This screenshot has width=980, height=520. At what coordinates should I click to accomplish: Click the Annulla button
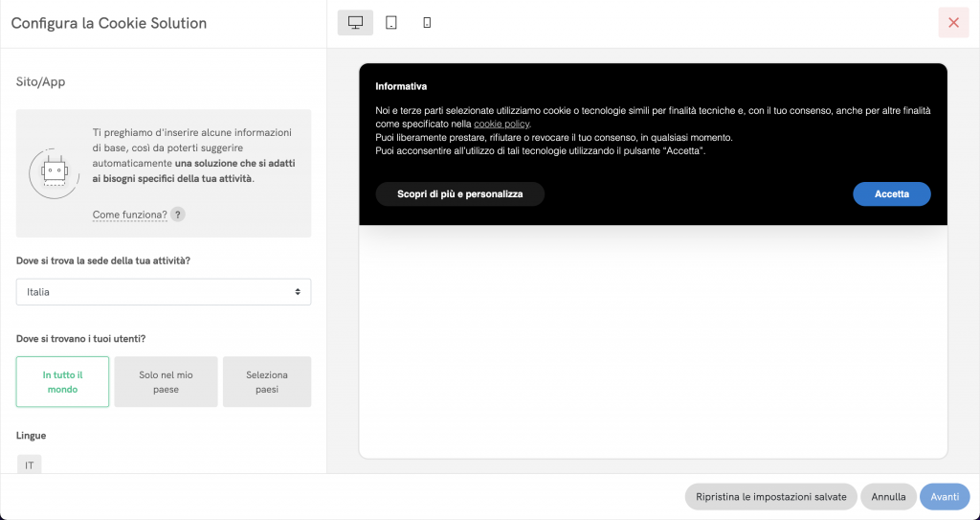pos(888,497)
